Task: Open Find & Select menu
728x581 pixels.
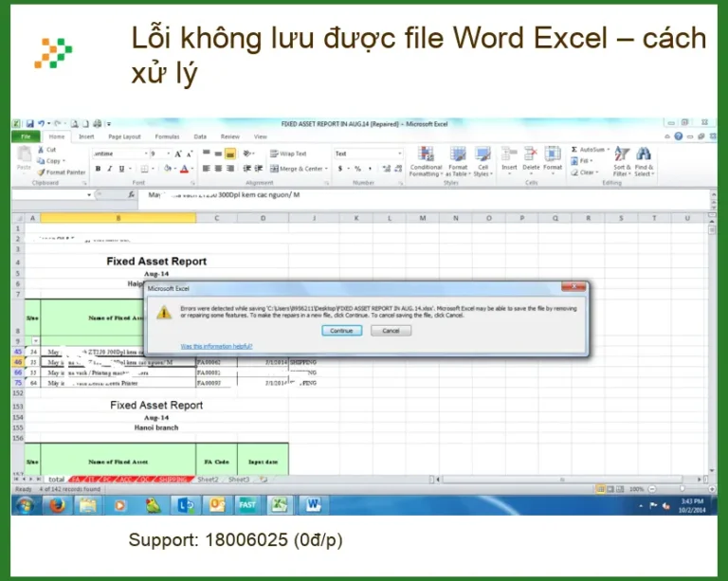Action: tap(644, 161)
